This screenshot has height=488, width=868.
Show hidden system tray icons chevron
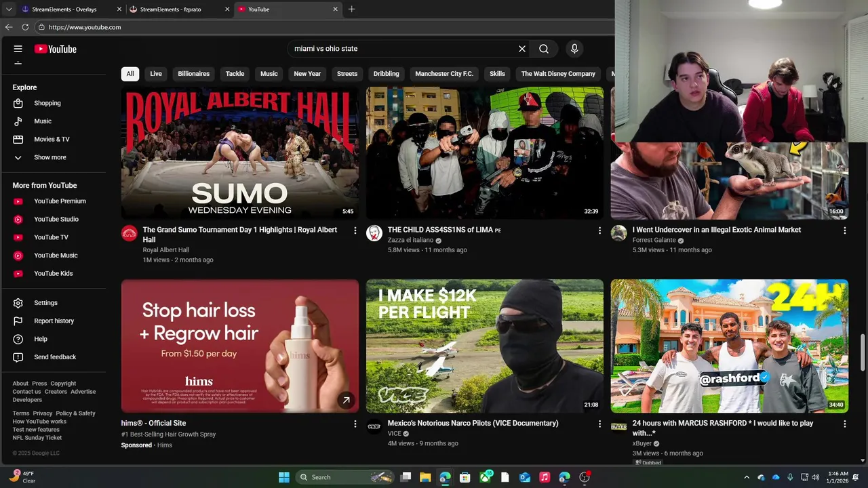(747, 477)
